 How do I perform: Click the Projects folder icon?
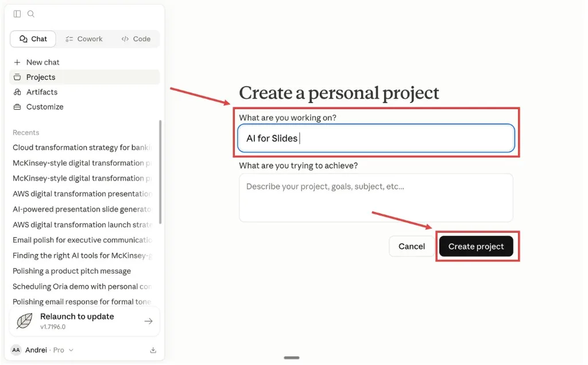[17, 77]
